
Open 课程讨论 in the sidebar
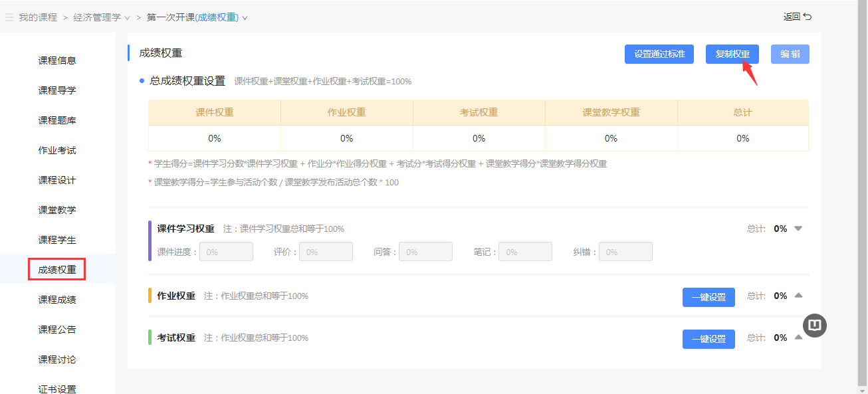point(57,359)
